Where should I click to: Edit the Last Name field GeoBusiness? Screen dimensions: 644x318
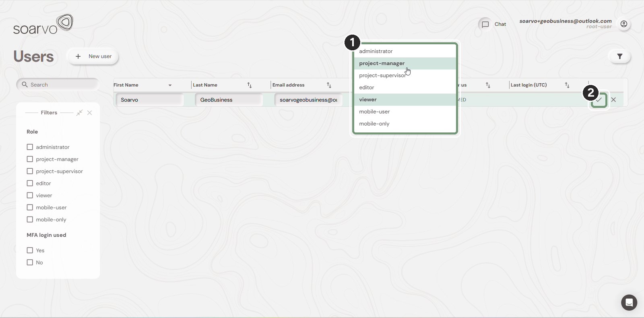(229, 100)
